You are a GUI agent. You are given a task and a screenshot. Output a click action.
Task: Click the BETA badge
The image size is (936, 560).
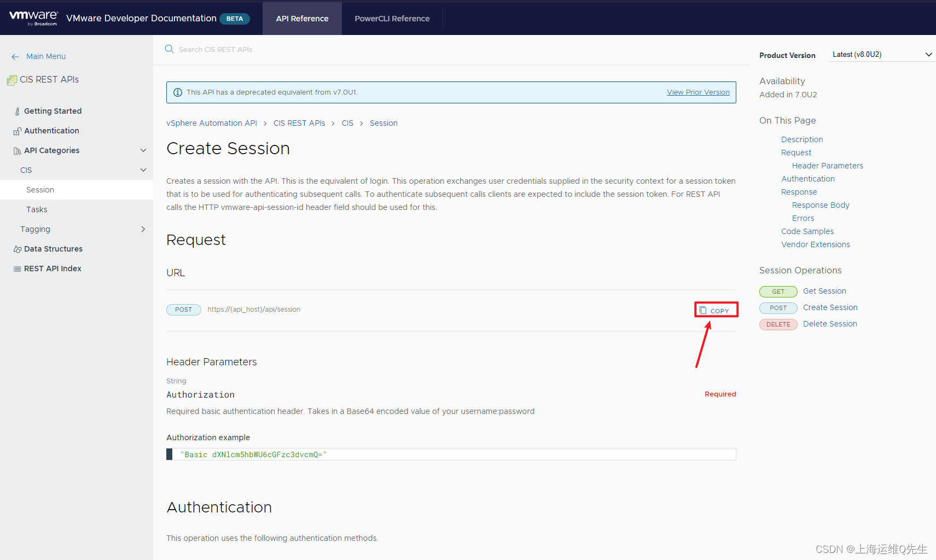pyautogui.click(x=235, y=19)
